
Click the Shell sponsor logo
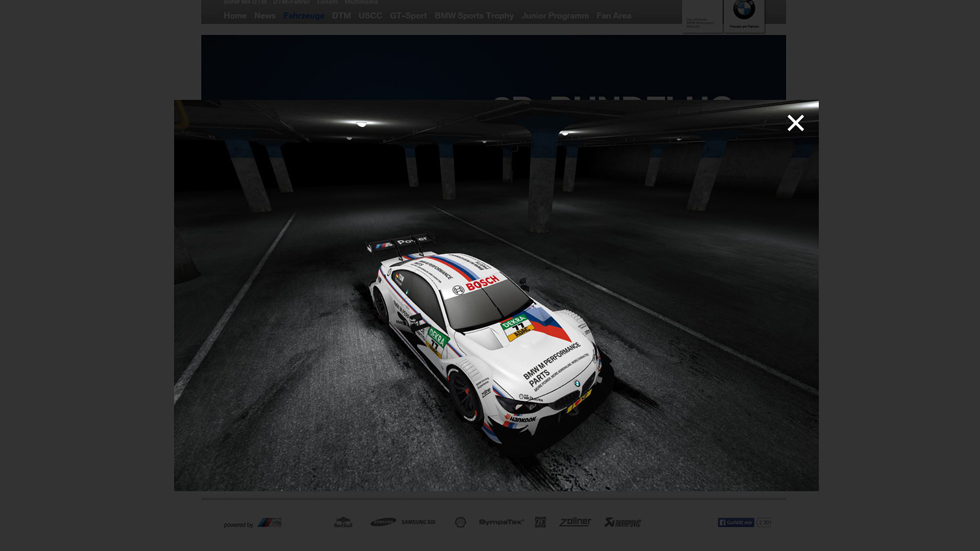[461, 522]
